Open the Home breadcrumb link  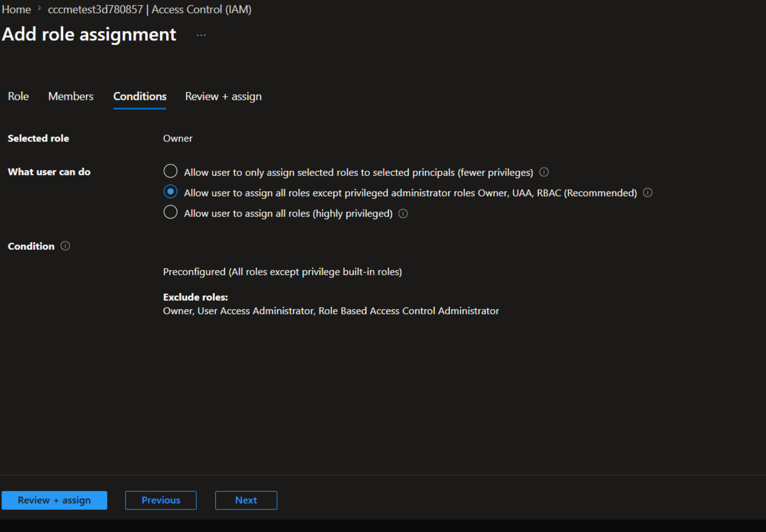point(16,9)
